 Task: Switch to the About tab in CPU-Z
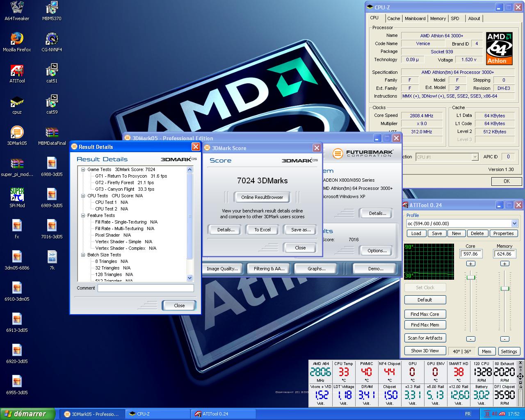point(474,18)
